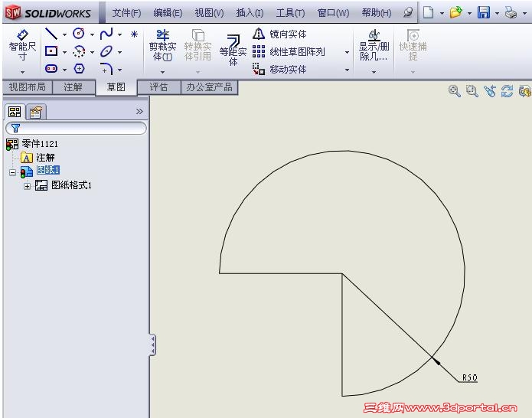Click the Rebuild/refresh view icon
532x418 pixels.
tap(508, 91)
